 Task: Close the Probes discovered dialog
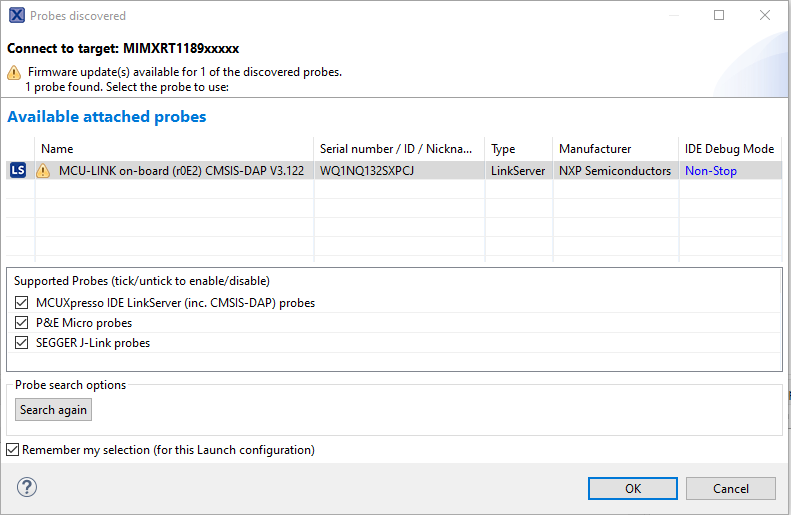tap(765, 16)
